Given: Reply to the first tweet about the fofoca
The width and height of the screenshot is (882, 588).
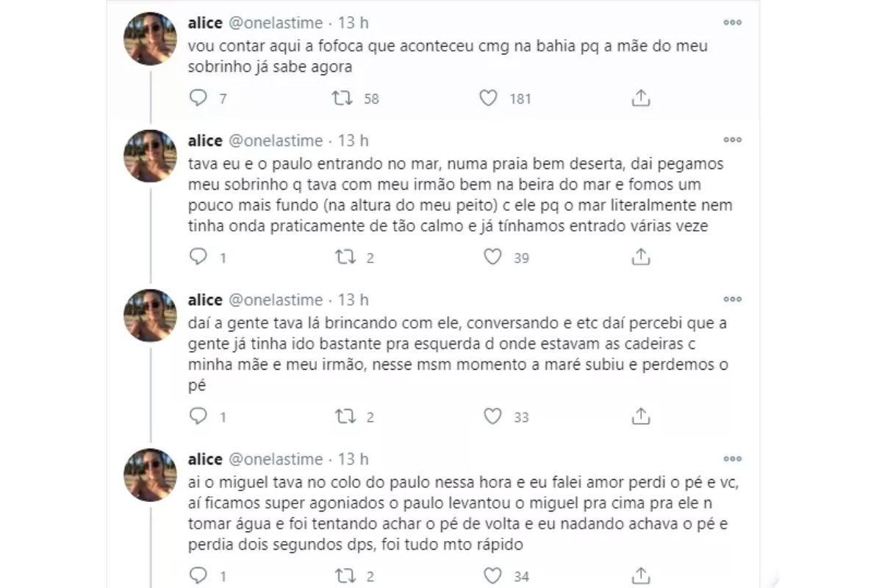Looking at the screenshot, I should (198, 98).
